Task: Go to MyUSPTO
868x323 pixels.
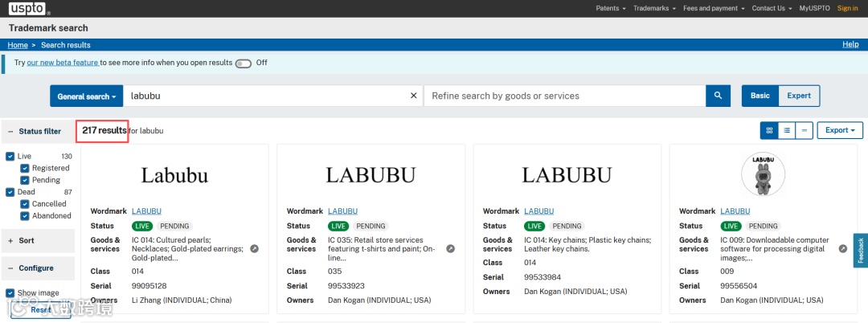Action: (814, 8)
